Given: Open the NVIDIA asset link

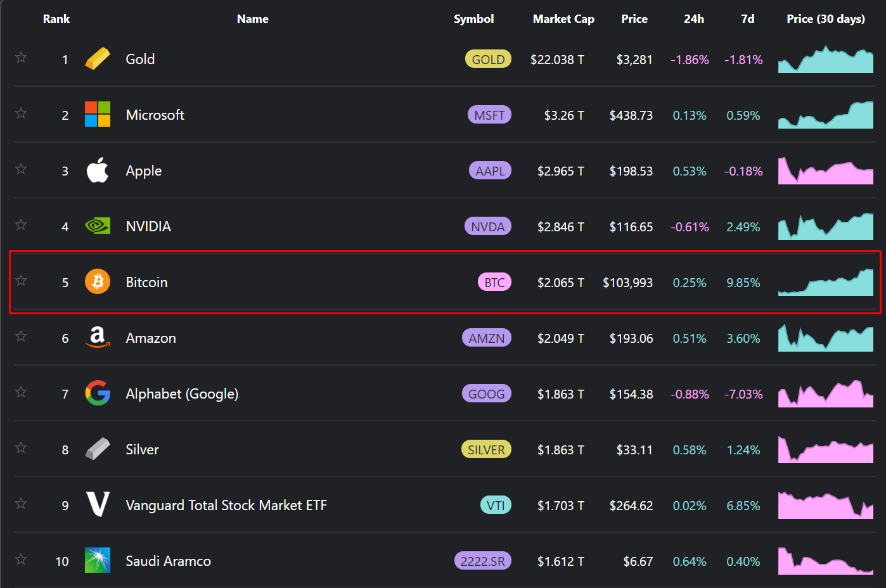Looking at the screenshot, I should pos(148,226).
